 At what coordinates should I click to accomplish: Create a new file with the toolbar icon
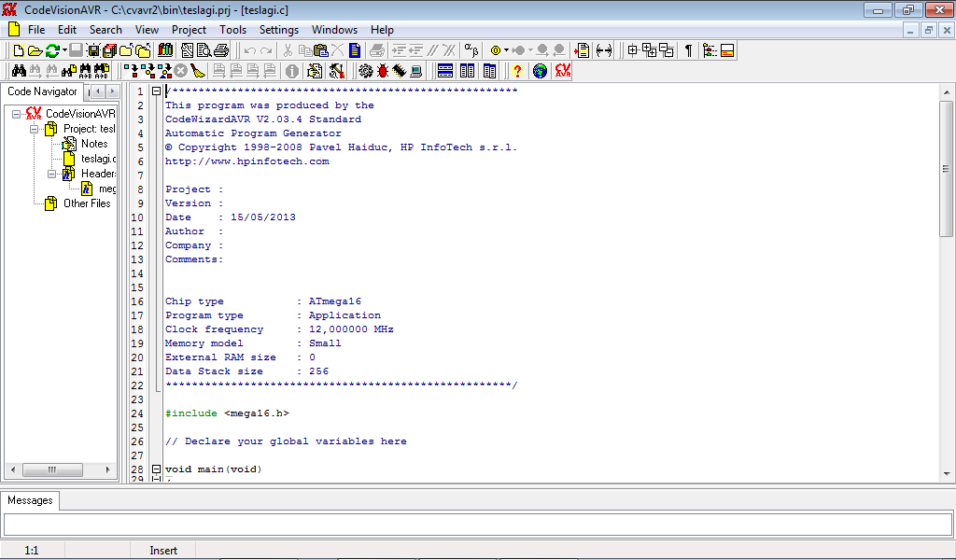point(19,50)
